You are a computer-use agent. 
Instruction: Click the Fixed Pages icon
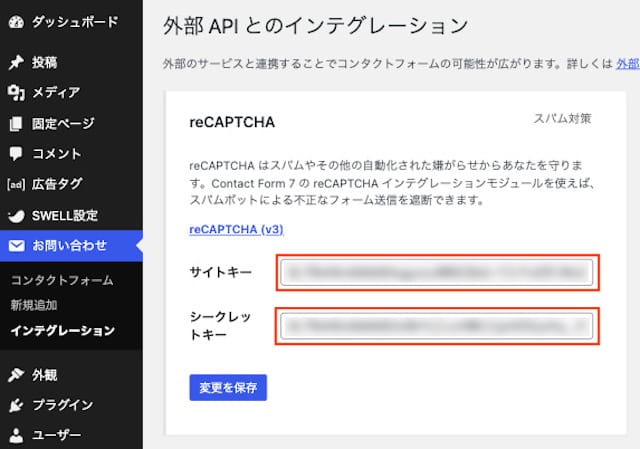point(16,124)
